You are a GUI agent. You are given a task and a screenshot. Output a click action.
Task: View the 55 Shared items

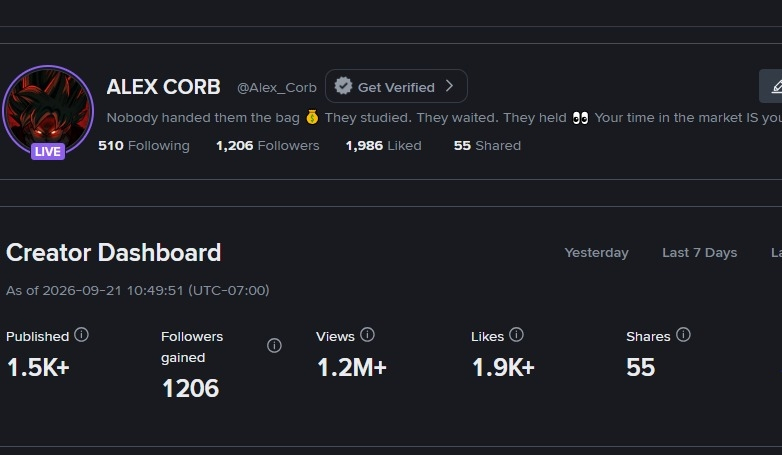(x=487, y=146)
